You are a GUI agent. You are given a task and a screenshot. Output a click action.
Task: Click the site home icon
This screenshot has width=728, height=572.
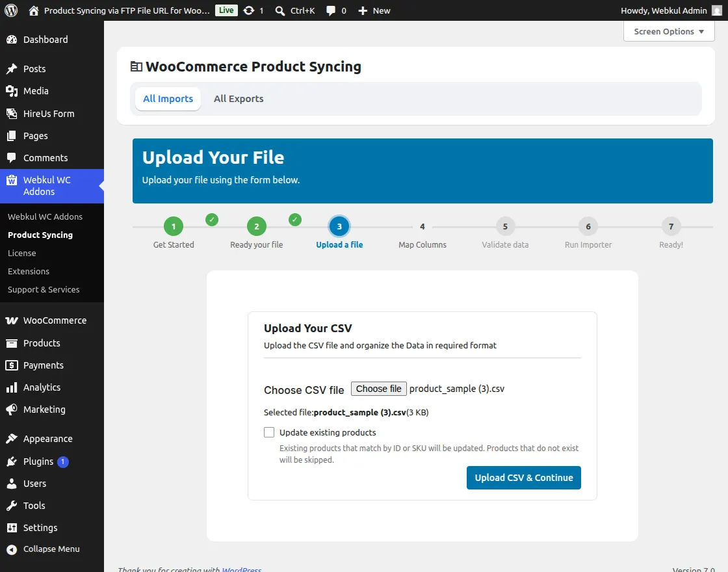point(33,10)
